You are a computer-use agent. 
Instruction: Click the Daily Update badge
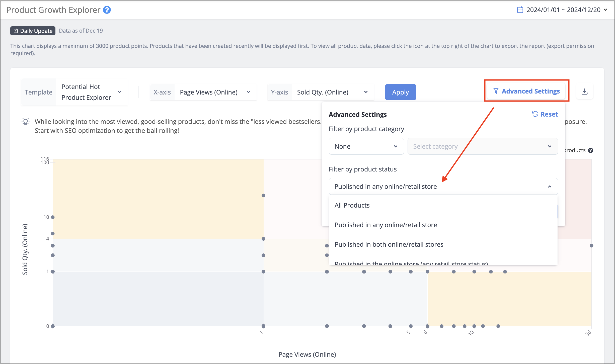(33, 31)
